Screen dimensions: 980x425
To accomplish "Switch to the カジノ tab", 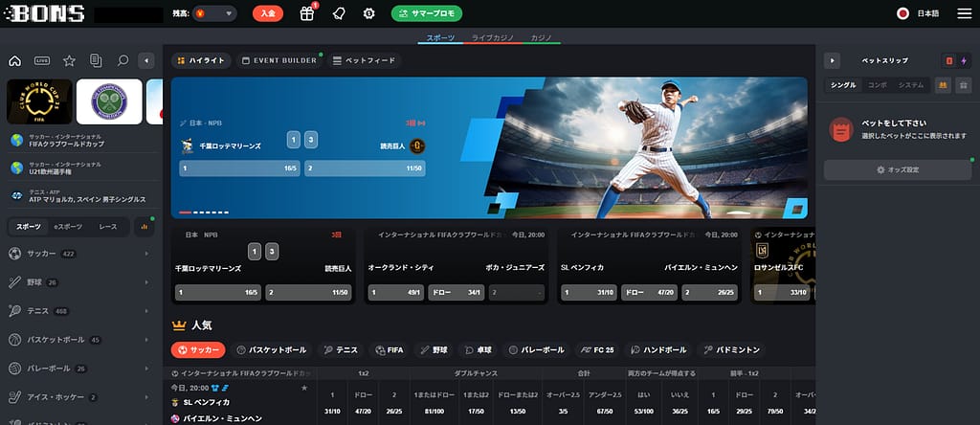I will (541, 38).
